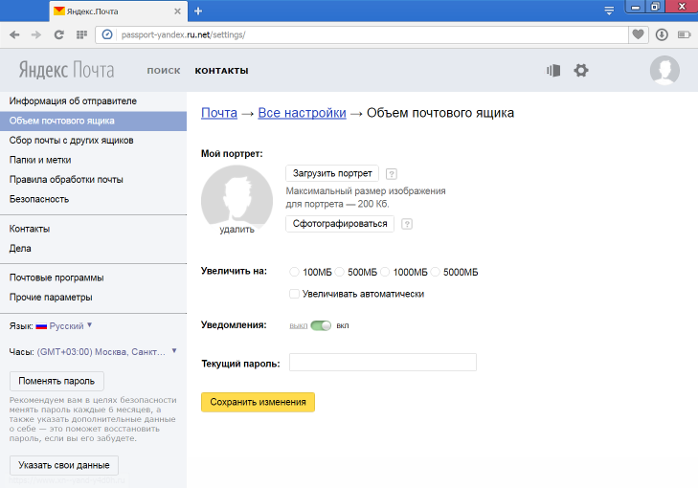Toggle the Уведомления switch

[x=321, y=325]
